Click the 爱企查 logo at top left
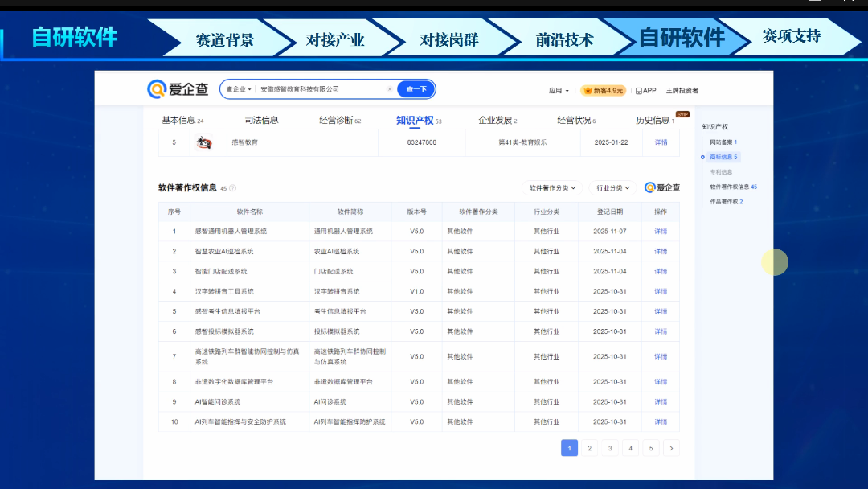Image resolution: width=868 pixels, height=489 pixels. [x=178, y=89]
